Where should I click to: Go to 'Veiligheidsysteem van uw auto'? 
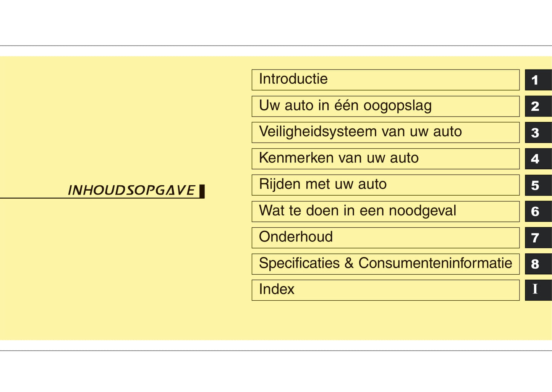(385, 132)
